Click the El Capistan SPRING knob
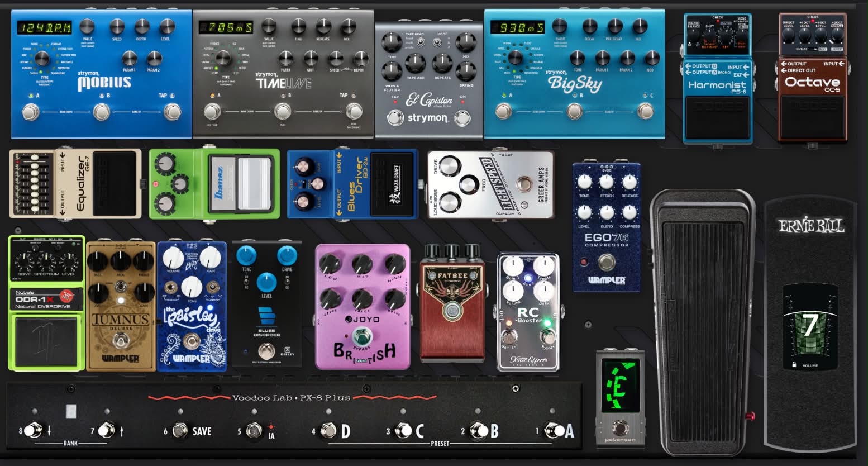Viewport: 868px width, 466px height. pyautogui.click(x=465, y=71)
